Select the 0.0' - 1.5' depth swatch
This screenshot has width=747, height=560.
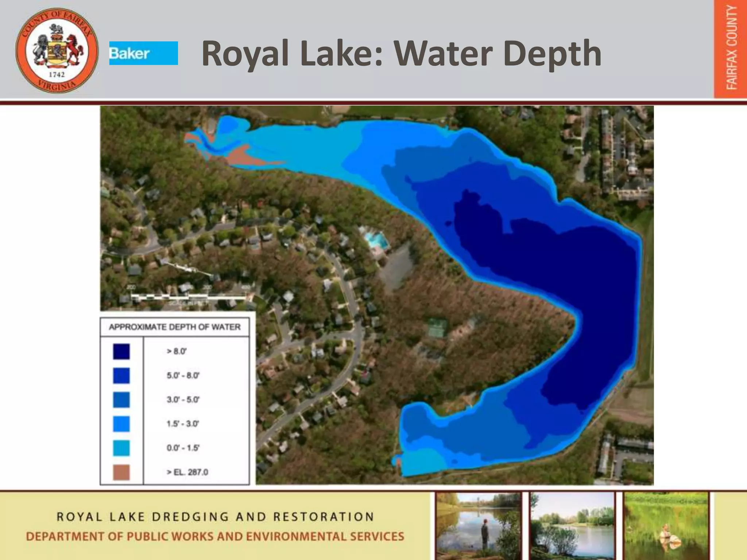pyautogui.click(x=121, y=448)
